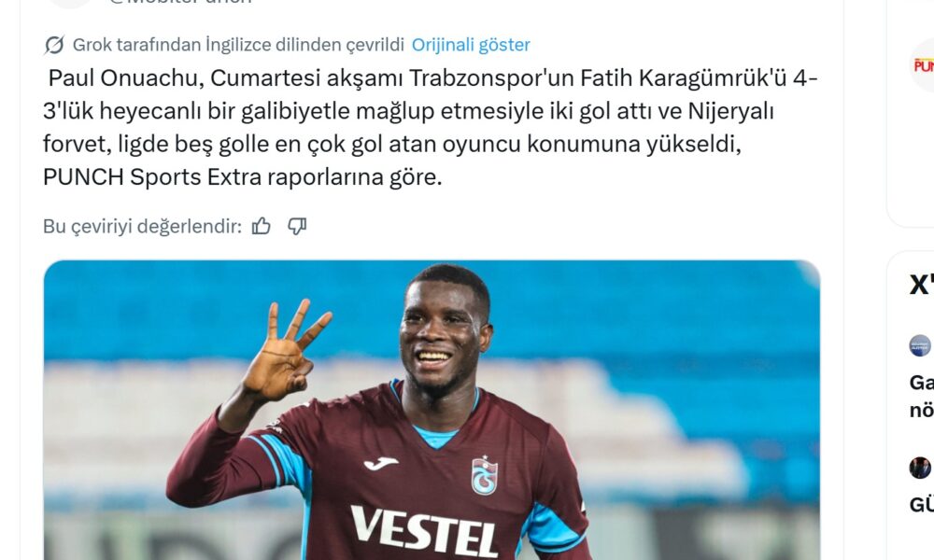Click the dark avatar above the "GÜ" headline
Viewport: 934px width, 560px height.
click(920, 468)
